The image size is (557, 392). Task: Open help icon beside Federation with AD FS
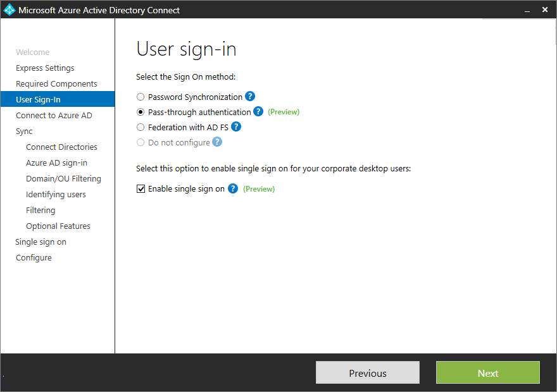236,126
